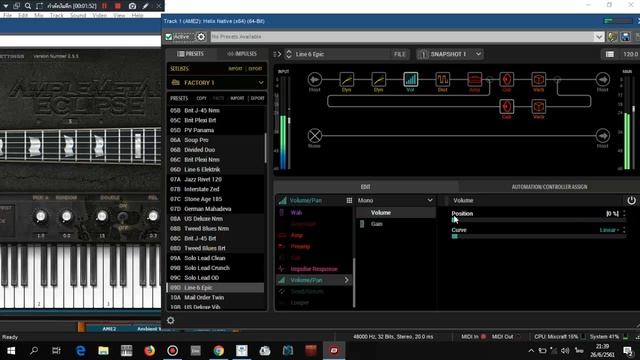This screenshot has height=360, width=640.
Task: Open the list view icon near tempo
Action: pos(610,54)
